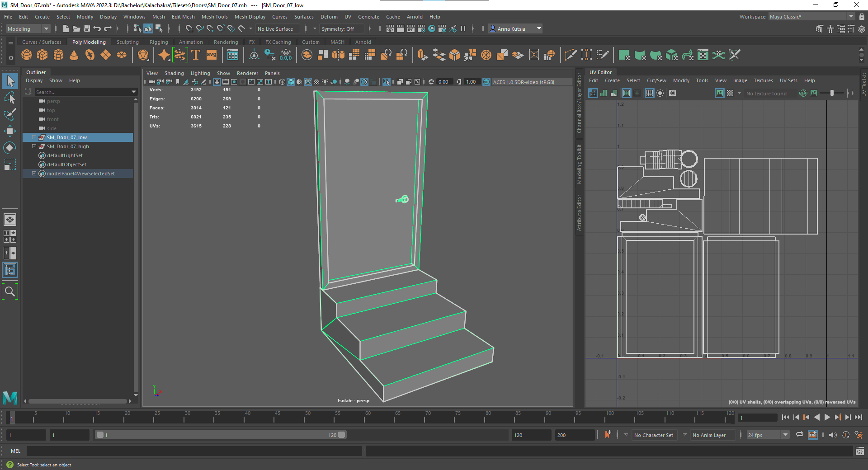Select the Lasso tool in toolbox
Viewport: 868px width, 470px height.
(10, 98)
